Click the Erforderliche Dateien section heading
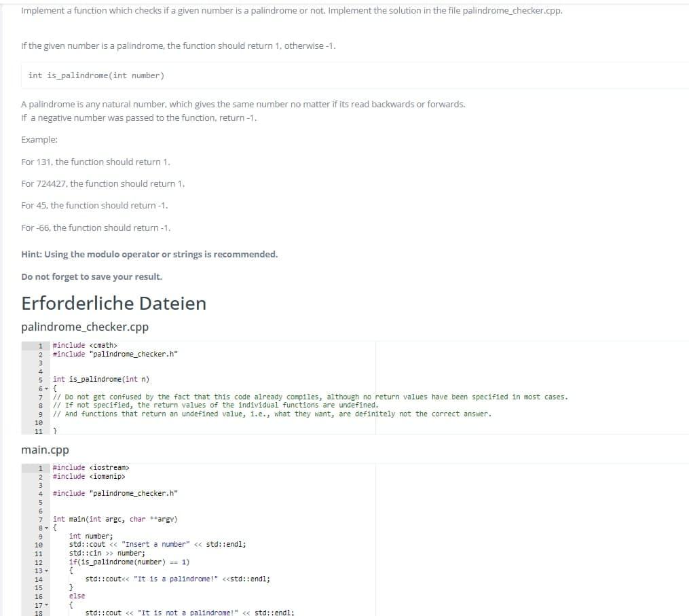This screenshot has width=689, height=616. point(113,303)
